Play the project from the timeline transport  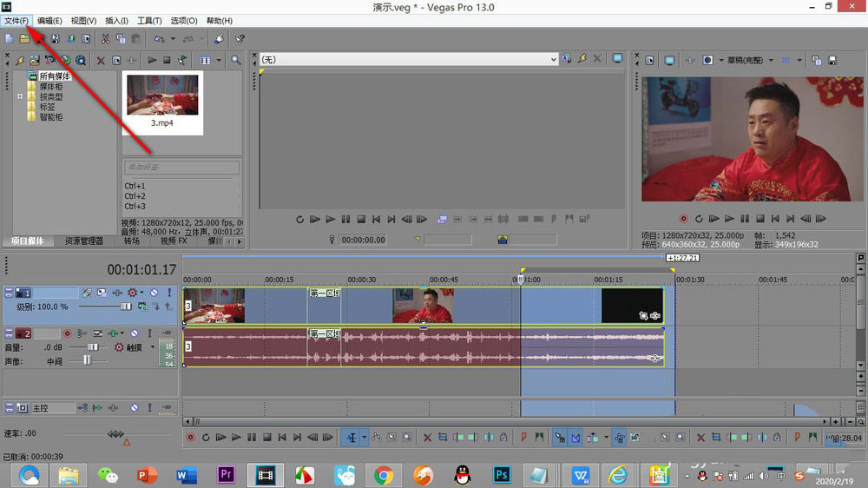click(x=236, y=438)
